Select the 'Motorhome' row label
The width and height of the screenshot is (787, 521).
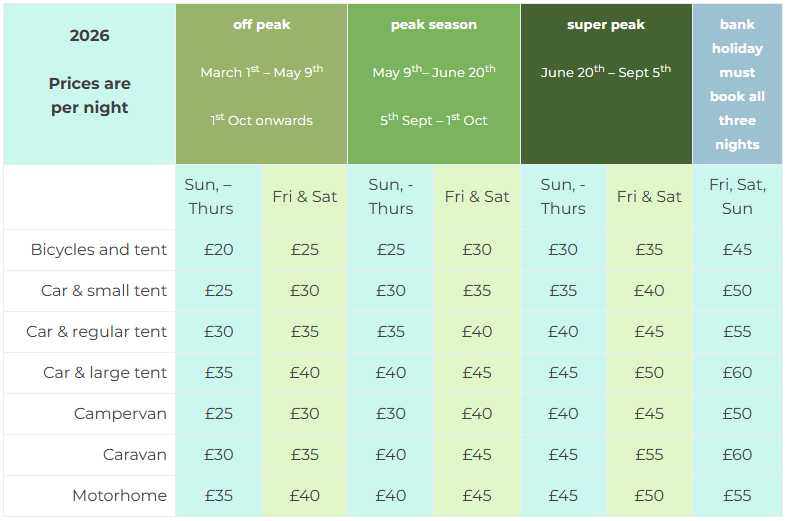point(119,496)
